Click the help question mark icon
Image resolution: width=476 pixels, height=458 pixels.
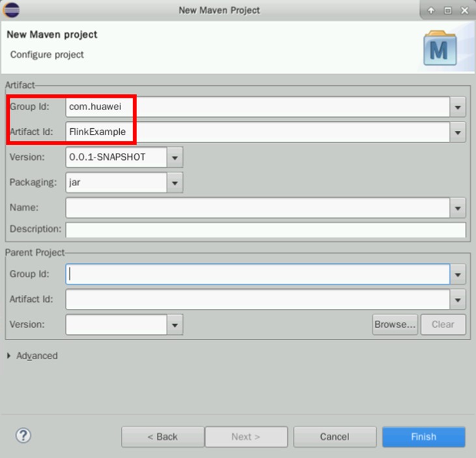coord(23,436)
